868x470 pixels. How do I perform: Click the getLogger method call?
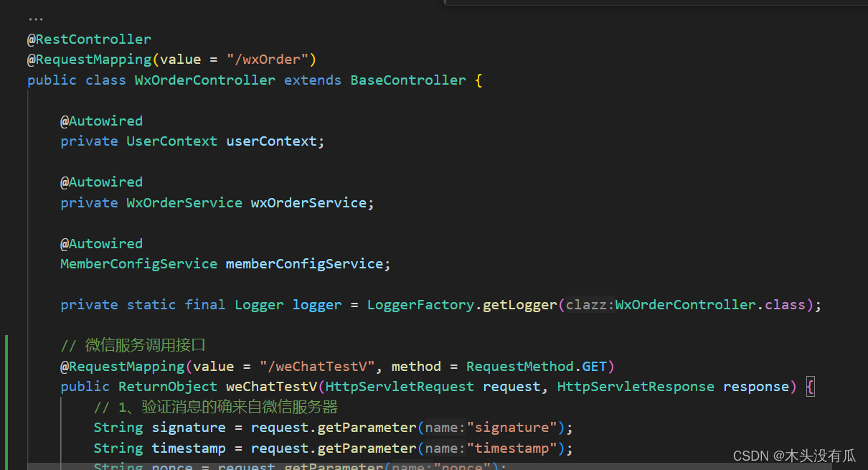[x=519, y=304]
